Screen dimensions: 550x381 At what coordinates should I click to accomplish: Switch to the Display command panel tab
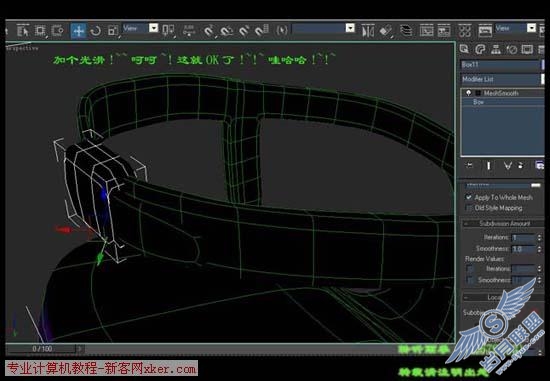tap(527, 49)
